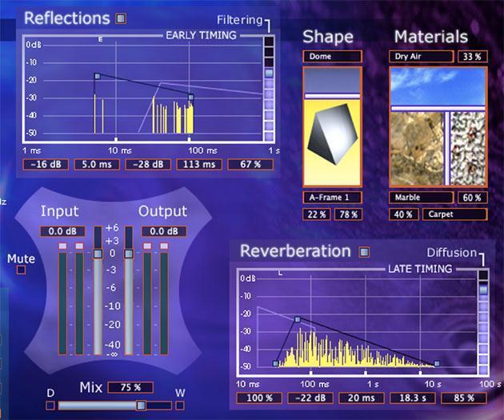Click the Reflections 5.0 ms field
This screenshot has width=504, height=420.
coord(97,165)
